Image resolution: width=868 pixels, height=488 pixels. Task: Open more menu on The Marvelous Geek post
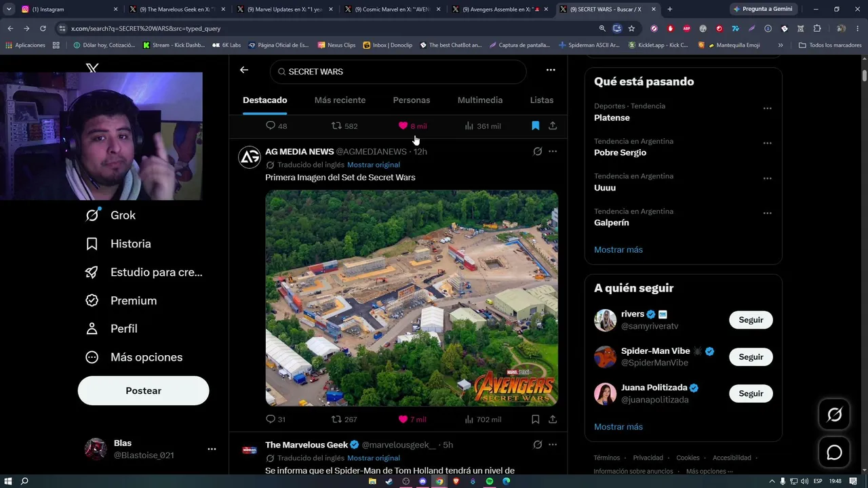click(553, 445)
